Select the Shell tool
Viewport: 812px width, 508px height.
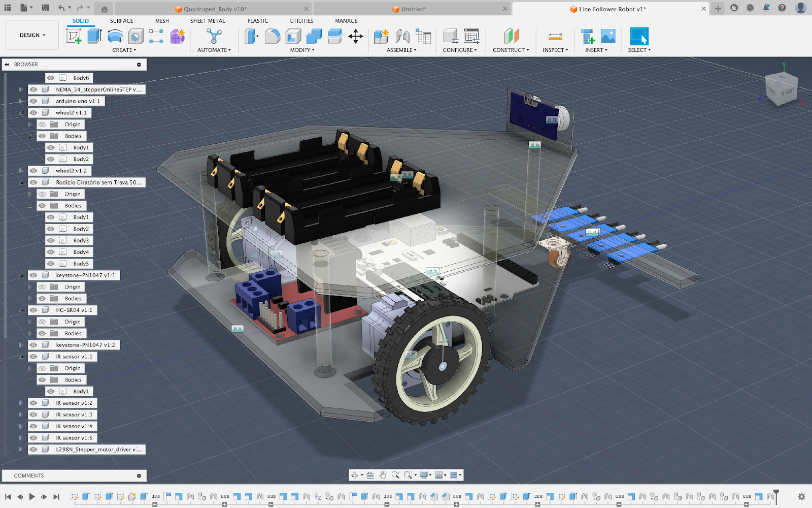(293, 37)
